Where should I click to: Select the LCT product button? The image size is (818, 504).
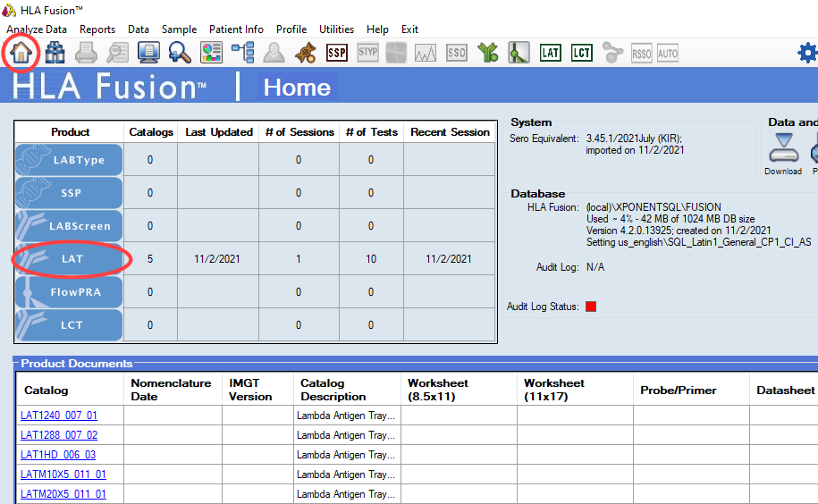pyautogui.click(x=69, y=324)
